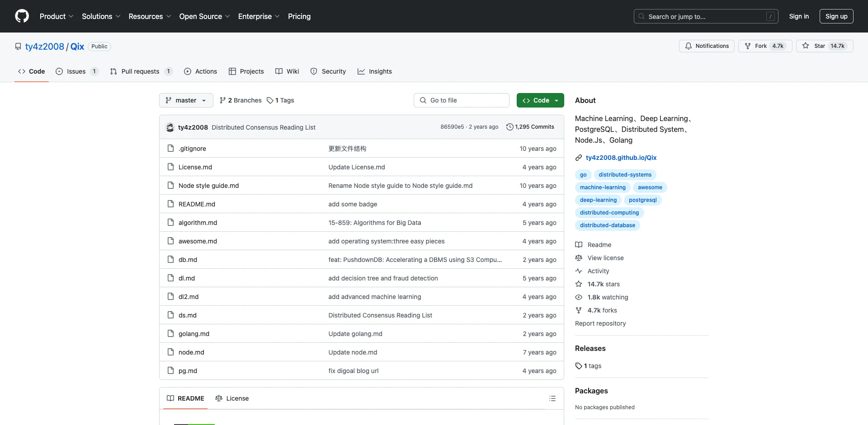
Task: Expand the Resources menu
Action: (150, 16)
